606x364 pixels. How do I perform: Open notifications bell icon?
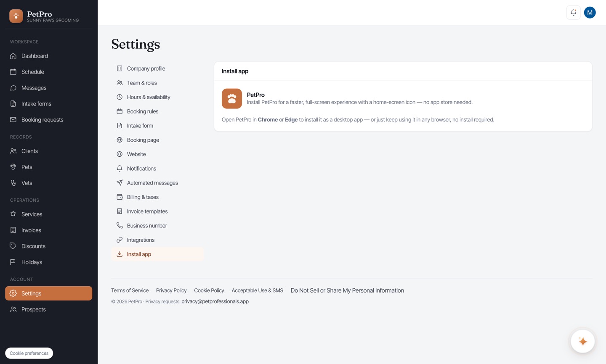[x=574, y=13]
